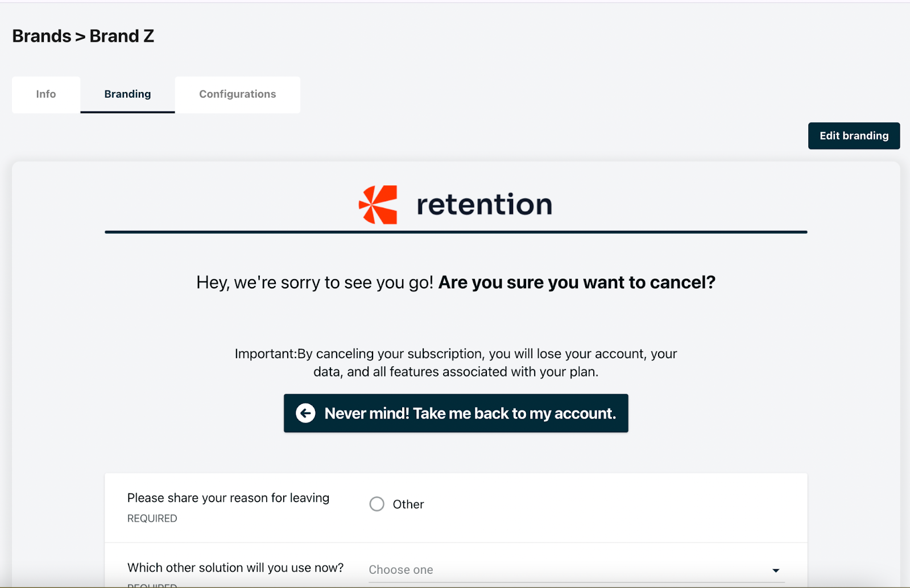
Task: Click the dropdown caret arrow
Action: (x=775, y=570)
